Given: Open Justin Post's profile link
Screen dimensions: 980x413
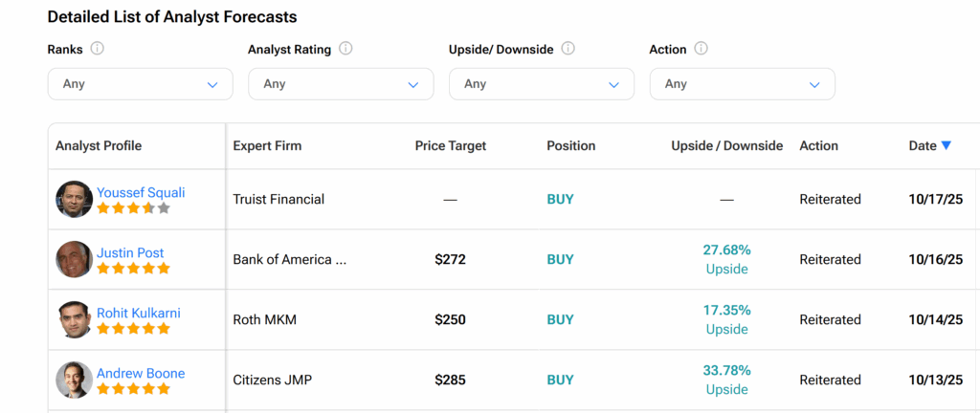Looking at the screenshot, I should click(x=130, y=253).
